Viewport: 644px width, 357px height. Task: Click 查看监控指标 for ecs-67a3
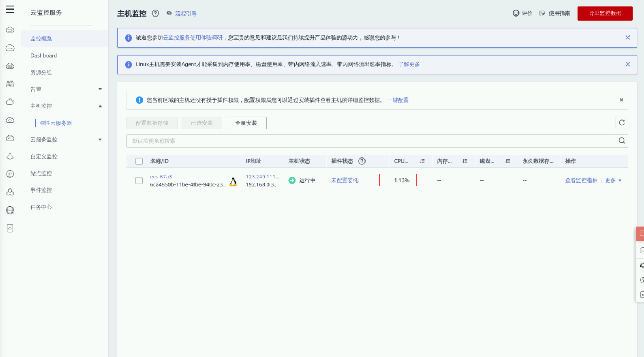coord(581,180)
